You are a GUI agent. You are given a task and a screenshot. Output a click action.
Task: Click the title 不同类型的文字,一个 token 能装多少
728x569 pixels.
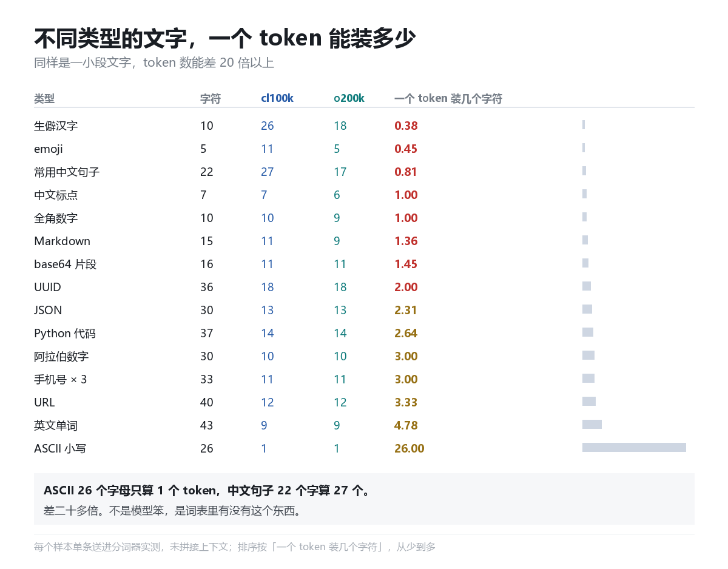224,38
